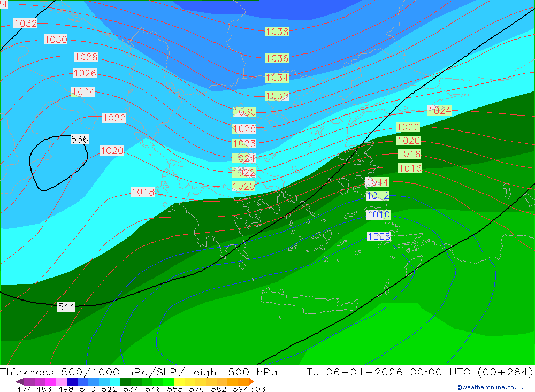Click the 1036 isobar label
535x392 pixels.
(277, 58)
